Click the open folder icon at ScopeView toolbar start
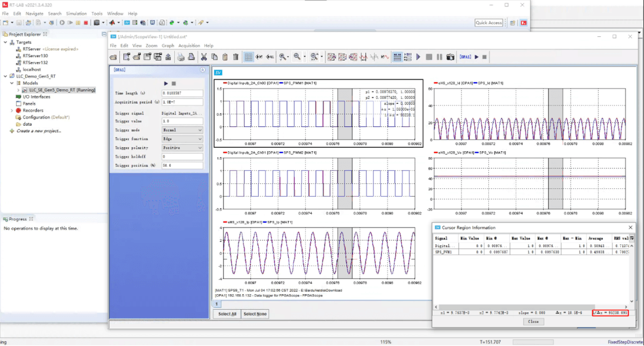 pos(113,57)
